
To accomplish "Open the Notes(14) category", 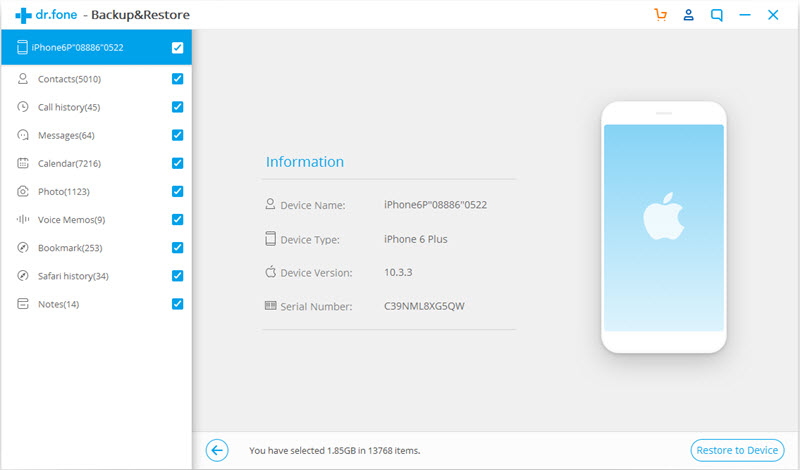I will click(58, 304).
